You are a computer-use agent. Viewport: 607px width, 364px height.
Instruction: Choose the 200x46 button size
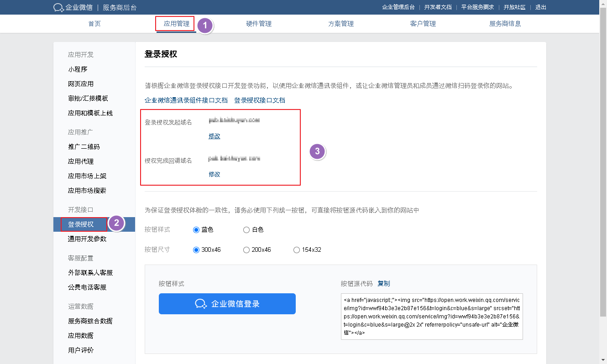(246, 250)
